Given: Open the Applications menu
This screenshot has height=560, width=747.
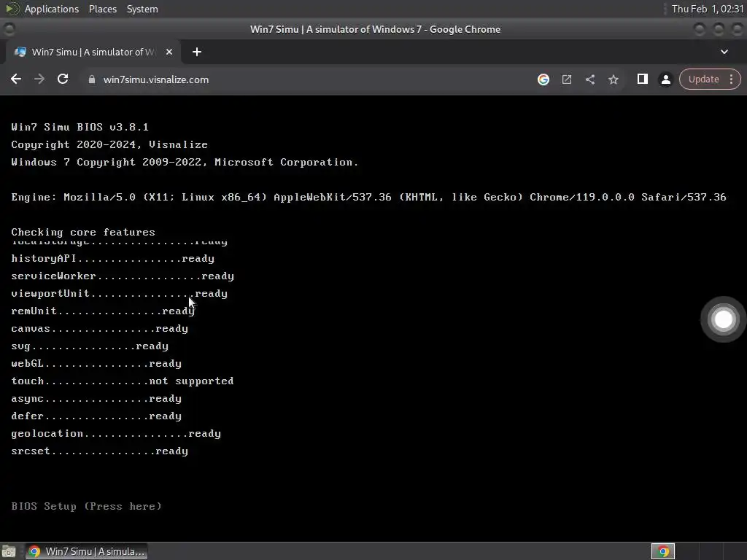Looking at the screenshot, I should click(x=52, y=9).
